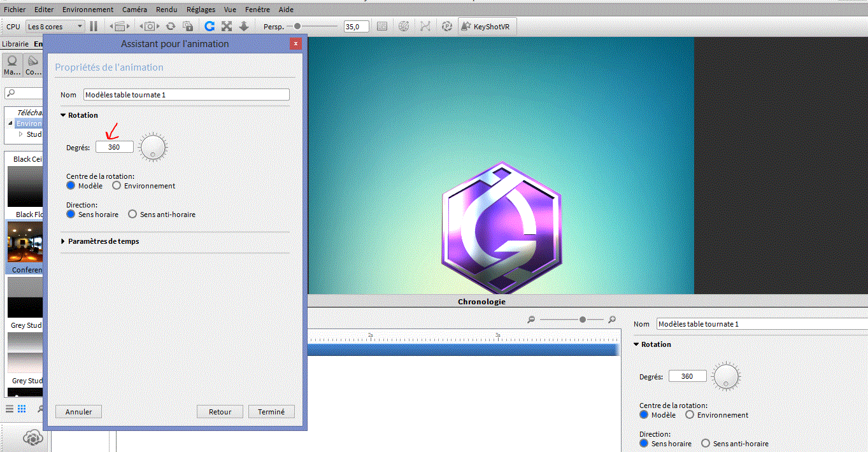Pause the real-time render
The width and height of the screenshot is (868, 452).
(x=94, y=26)
